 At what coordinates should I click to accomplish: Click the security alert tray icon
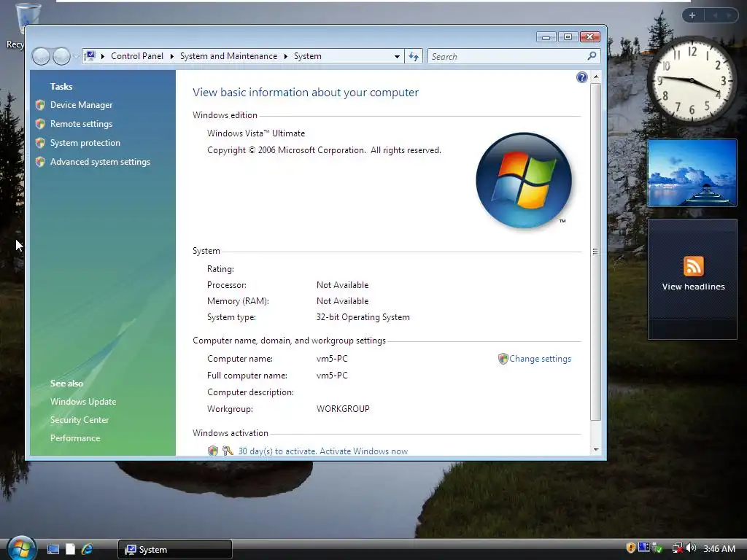pyautogui.click(x=631, y=548)
